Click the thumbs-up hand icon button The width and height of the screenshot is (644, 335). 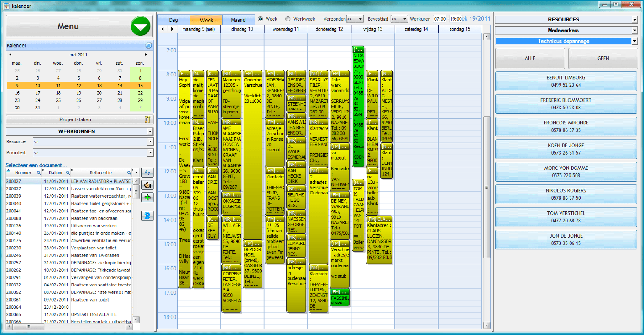tap(147, 185)
